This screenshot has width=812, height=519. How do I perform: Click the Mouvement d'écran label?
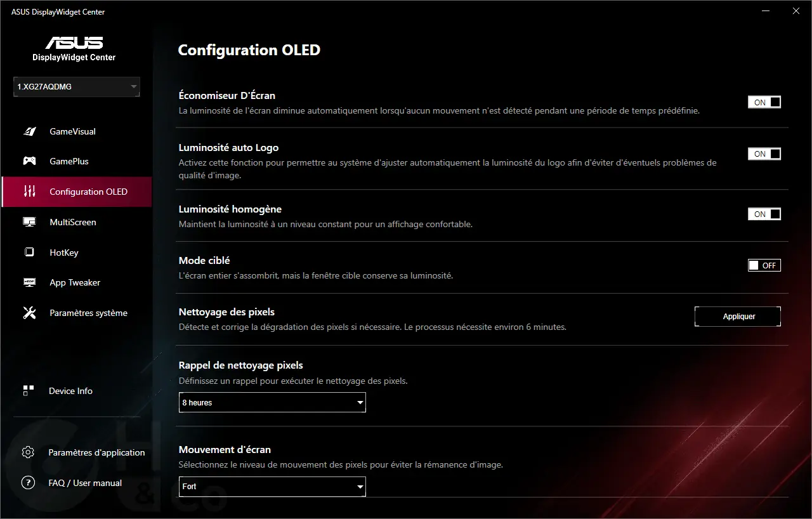225,449
